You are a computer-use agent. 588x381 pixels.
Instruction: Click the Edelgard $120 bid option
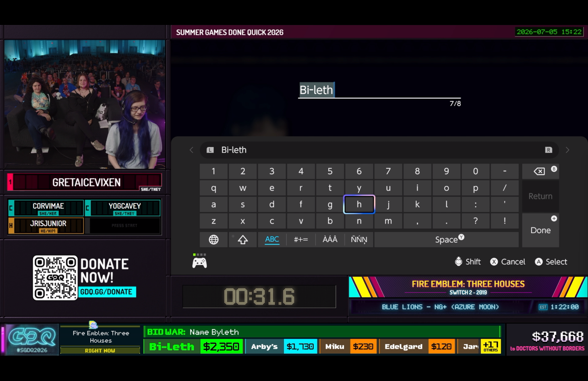pyautogui.click(x=417, y=346)
